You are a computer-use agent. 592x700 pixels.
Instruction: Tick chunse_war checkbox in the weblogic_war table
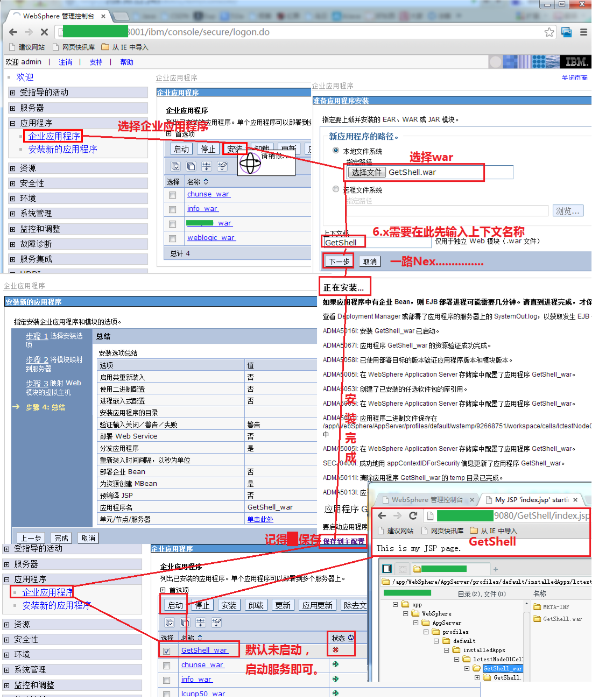click(173, 195)
